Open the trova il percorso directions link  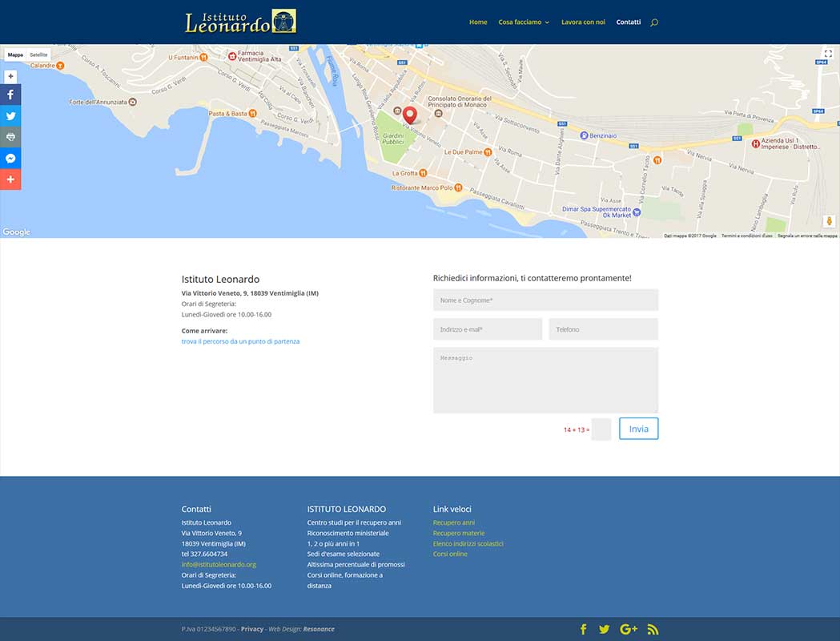point(240,341)
